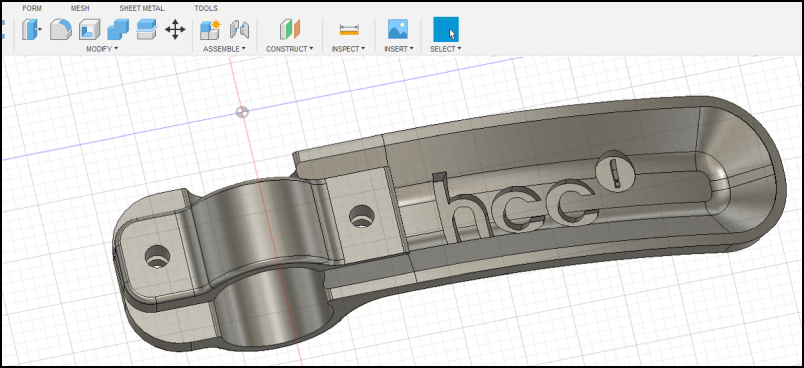Viewport: 804px width, 368px height.
Task: Select the Offset Face icon
Action: tap(147, 30)
